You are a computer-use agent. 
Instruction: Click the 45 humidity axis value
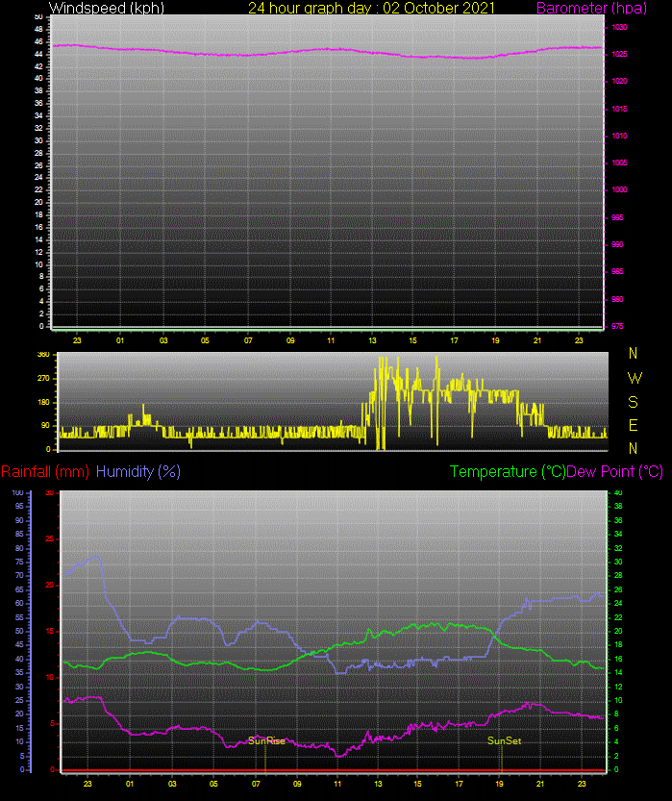click(19, 645)
